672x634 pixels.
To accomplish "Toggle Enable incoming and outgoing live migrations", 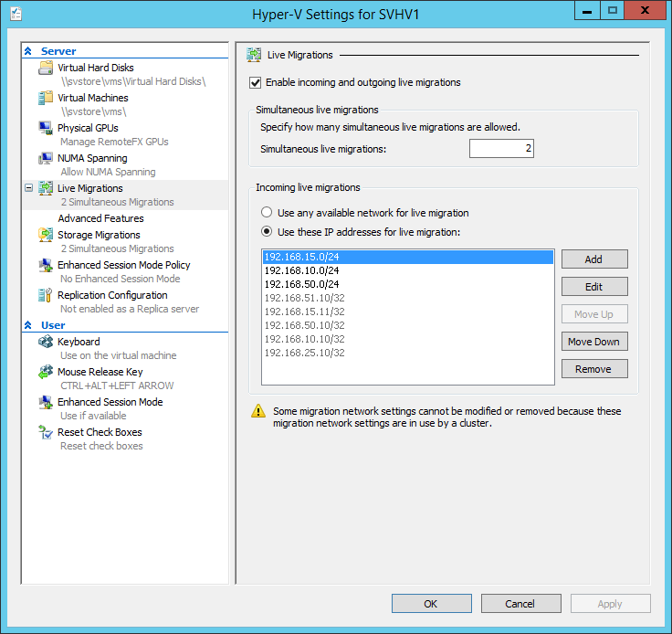I will point(255,83).
